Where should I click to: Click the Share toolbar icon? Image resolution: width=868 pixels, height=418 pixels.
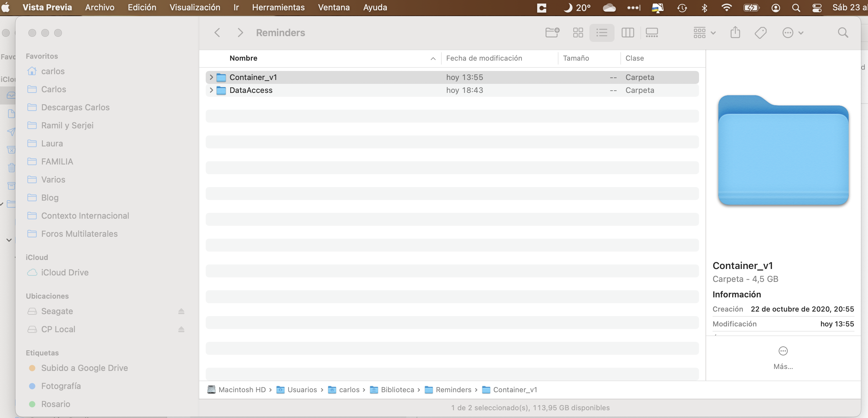click(735, 33)
